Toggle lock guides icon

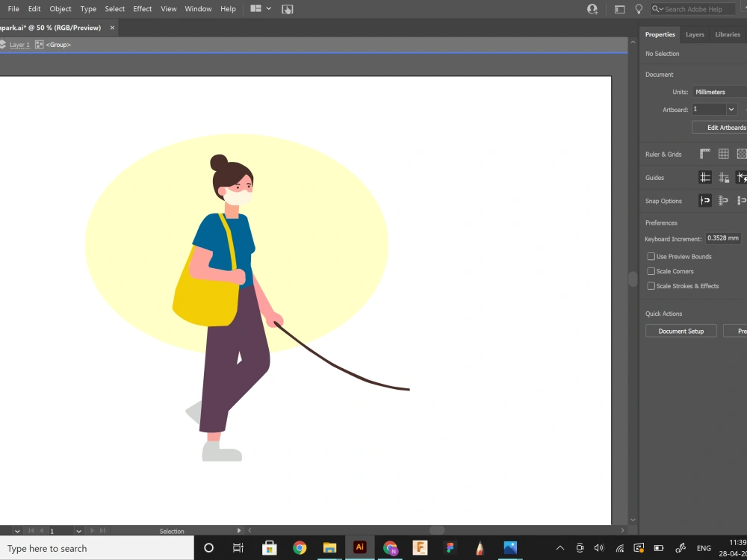(723, 178)
